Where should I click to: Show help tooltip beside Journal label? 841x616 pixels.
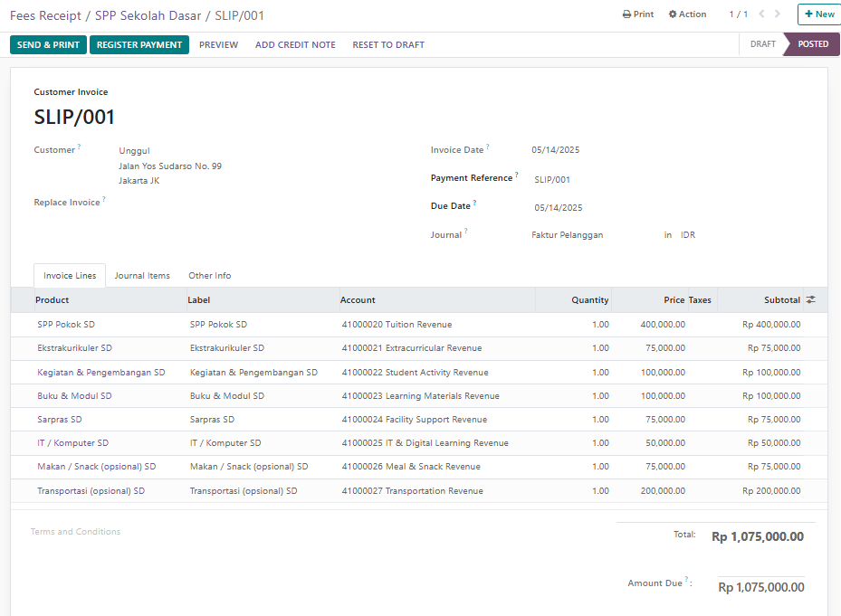466,232
